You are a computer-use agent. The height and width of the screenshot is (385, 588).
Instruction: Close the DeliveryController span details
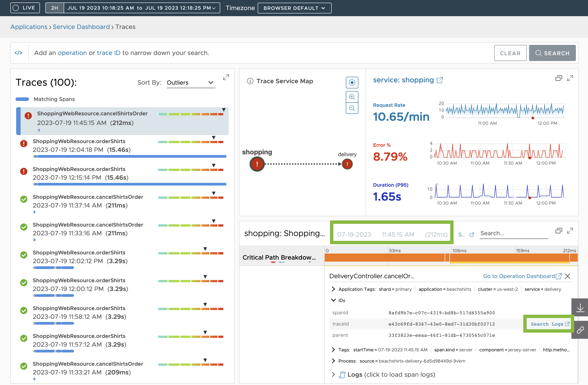coord(568,276)
